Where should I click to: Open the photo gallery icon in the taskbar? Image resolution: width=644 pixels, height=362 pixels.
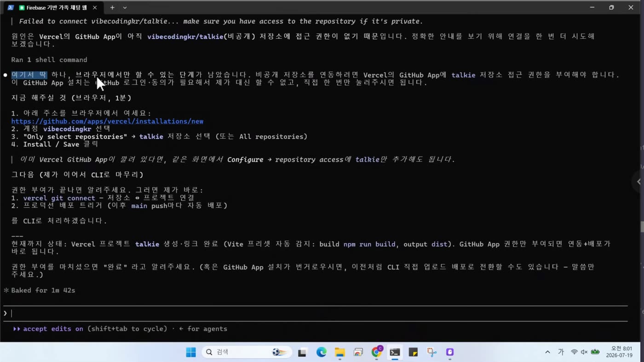point(358,352)
